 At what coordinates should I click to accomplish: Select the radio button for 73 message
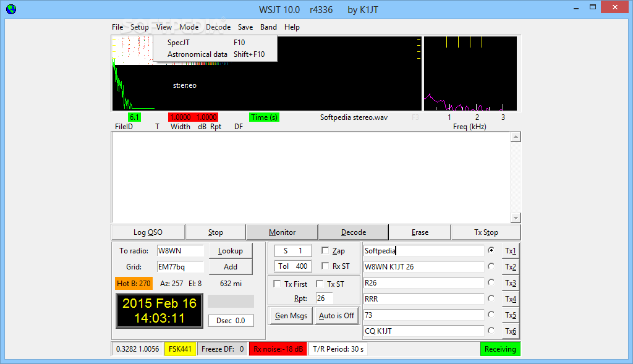[491, 315]
